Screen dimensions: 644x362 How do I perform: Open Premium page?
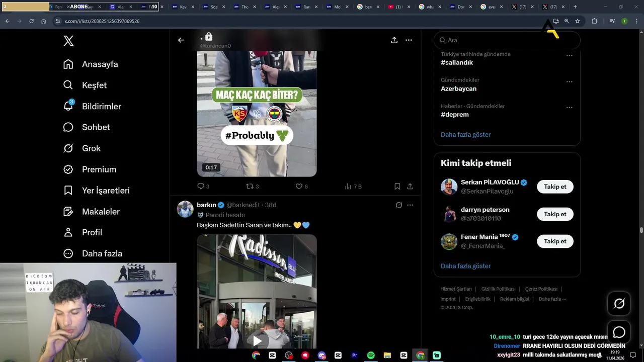[x=90, y=169]
